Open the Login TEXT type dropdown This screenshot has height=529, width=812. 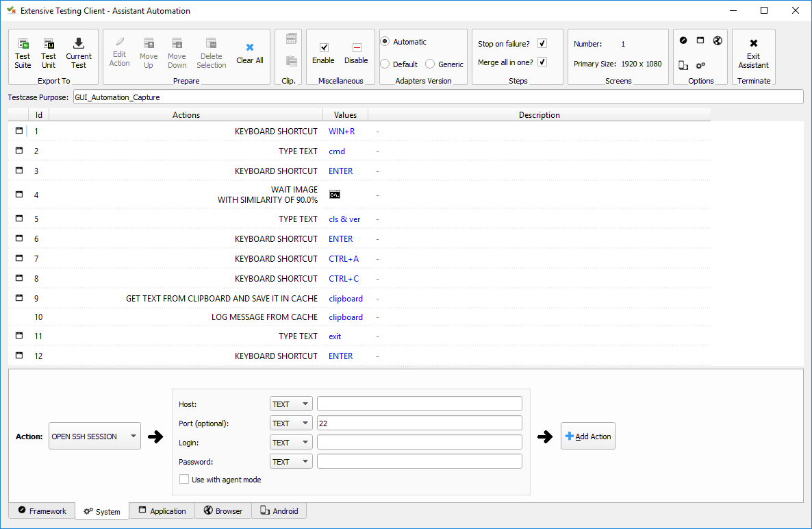(291, 443)
